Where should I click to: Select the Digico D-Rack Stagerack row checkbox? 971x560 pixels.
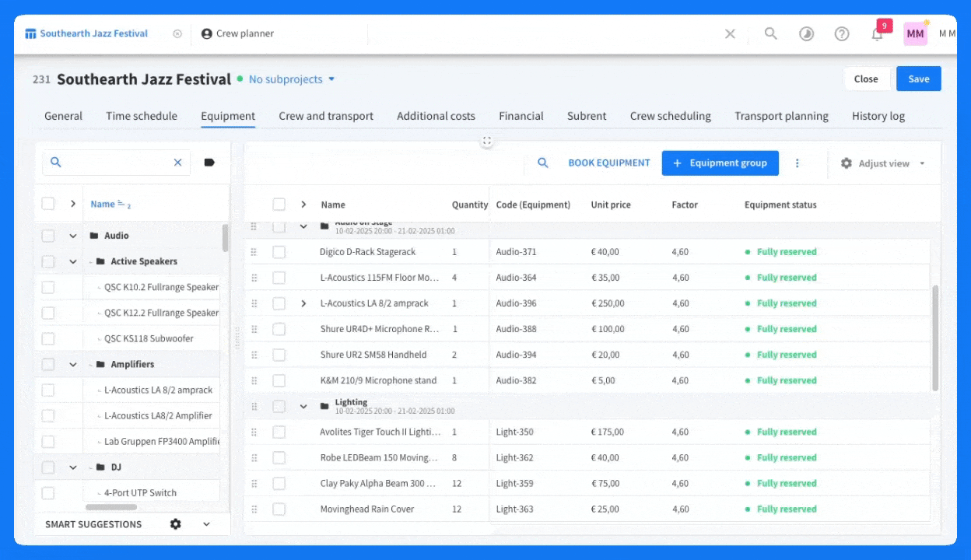pos(279,252)
